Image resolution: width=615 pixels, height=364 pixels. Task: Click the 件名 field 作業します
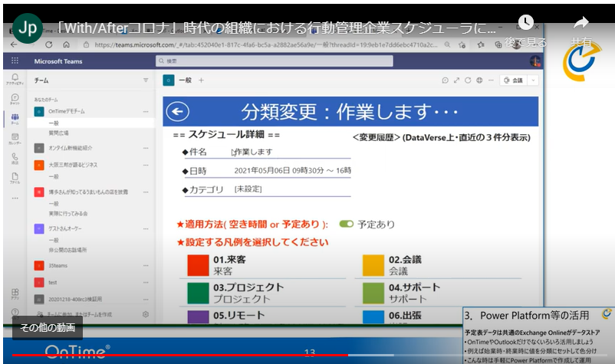(253, 152)
